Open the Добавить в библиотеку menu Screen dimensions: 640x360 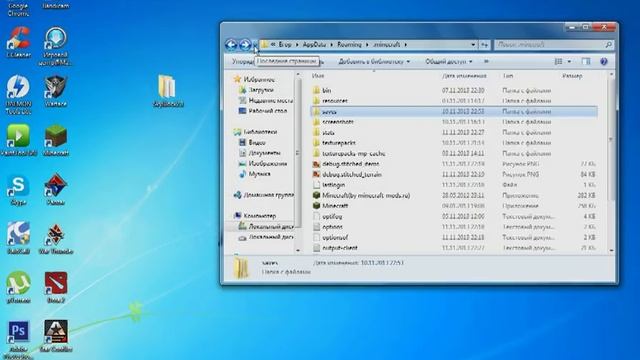[374, 62]
